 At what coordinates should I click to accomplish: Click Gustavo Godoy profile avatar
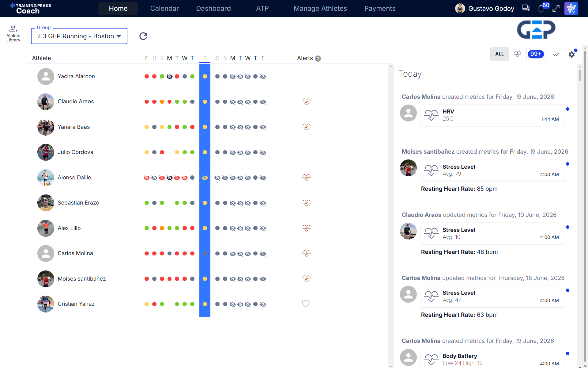click(460, 8)
